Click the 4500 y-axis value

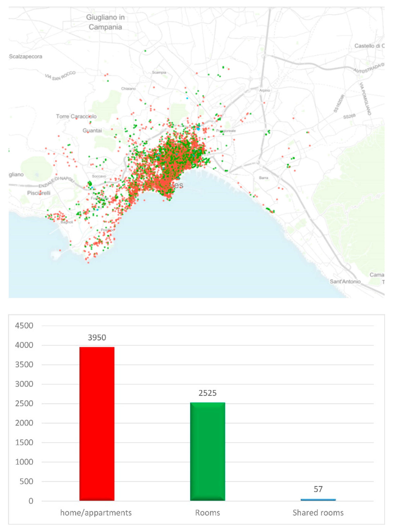(x=24, y=326)
